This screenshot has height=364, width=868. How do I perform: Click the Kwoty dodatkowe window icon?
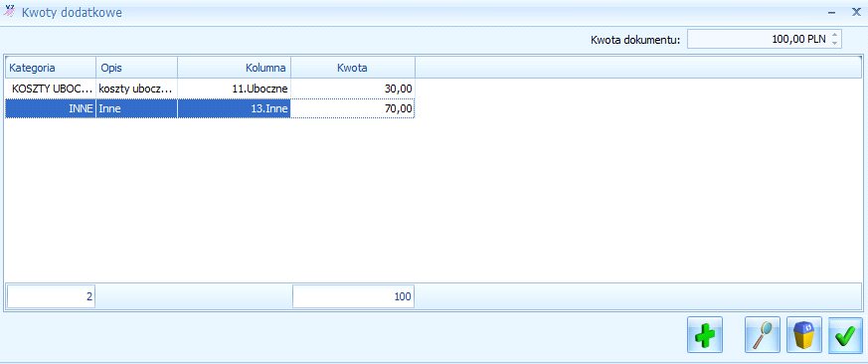pos(10,12)
